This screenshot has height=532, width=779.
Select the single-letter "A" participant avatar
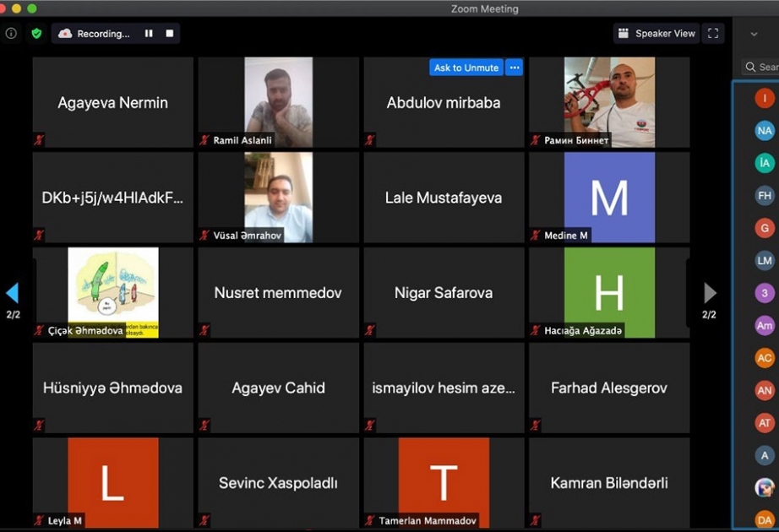point(765,455)
